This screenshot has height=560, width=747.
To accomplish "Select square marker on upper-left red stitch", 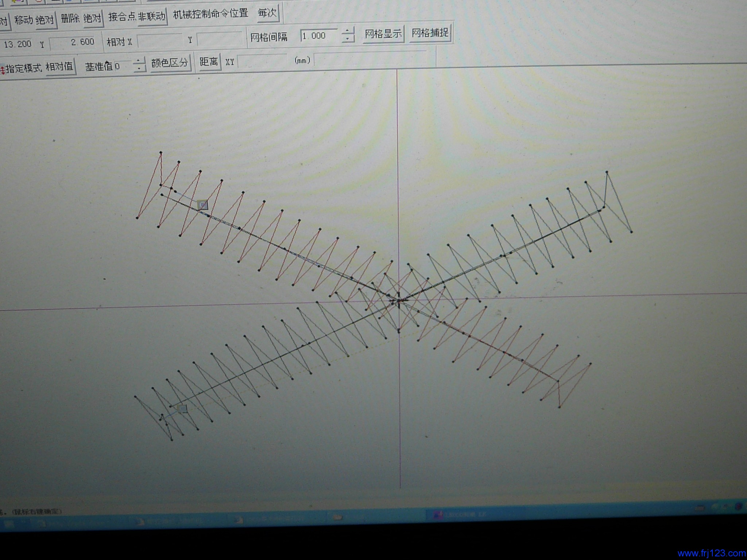I will pos(203,205).
